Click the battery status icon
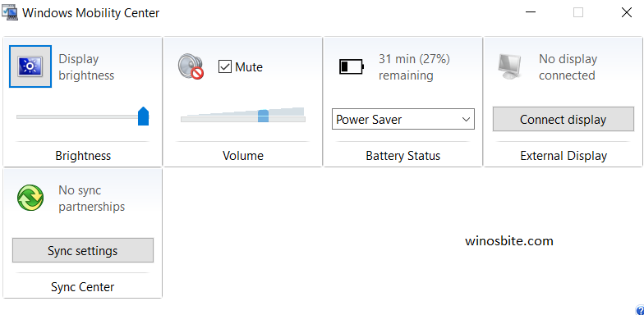Screen dimensions: 644x315 pyautogui.click(x=352, y=66)
